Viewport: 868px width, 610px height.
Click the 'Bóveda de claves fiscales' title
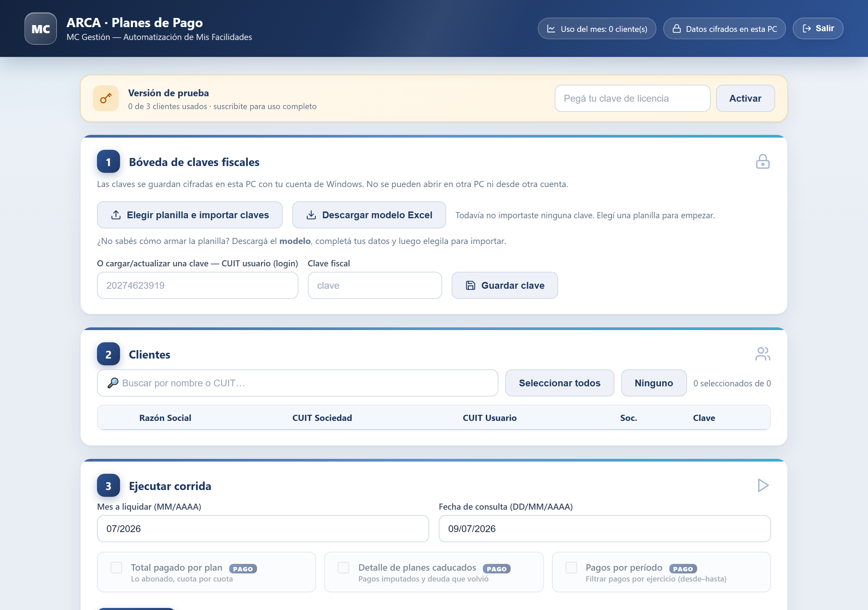tap(194, 162)
